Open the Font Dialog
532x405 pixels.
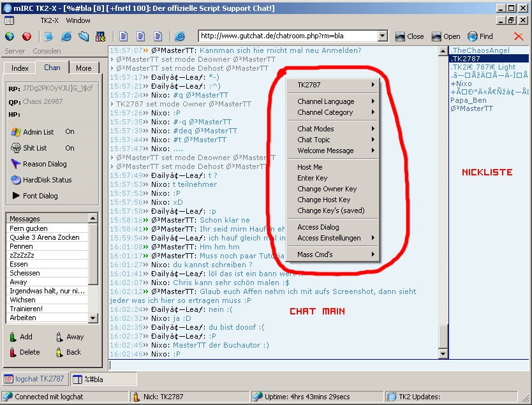point(40,196)
